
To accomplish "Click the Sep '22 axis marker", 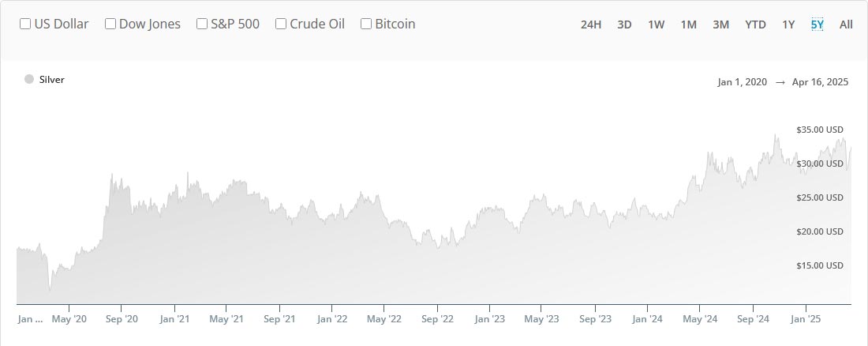I will [437, 319].
